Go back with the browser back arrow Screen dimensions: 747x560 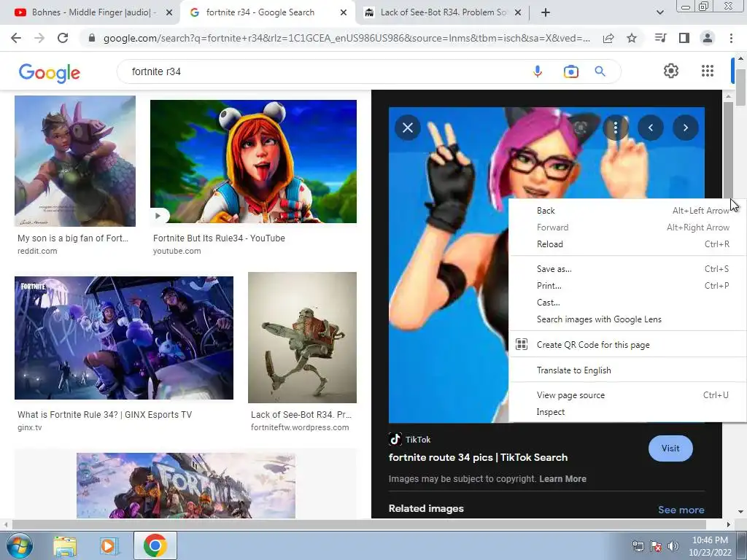pyautogui.click(x=16, y=38)
